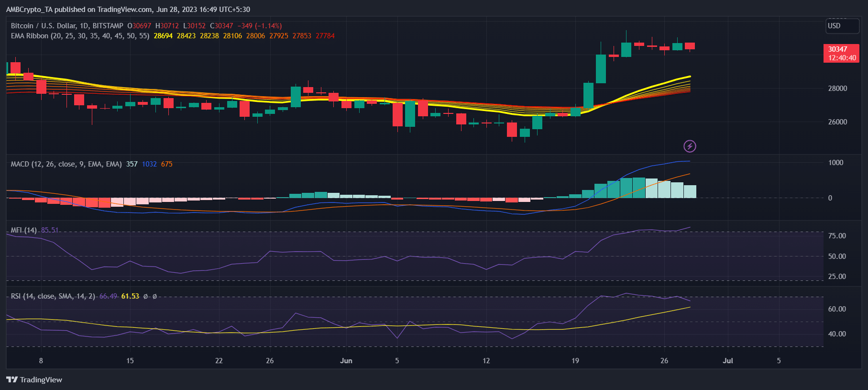Click the blue MACD line value 1032
Image resolution: width=868 pixels, height=390 pixels.
[149, 164]
